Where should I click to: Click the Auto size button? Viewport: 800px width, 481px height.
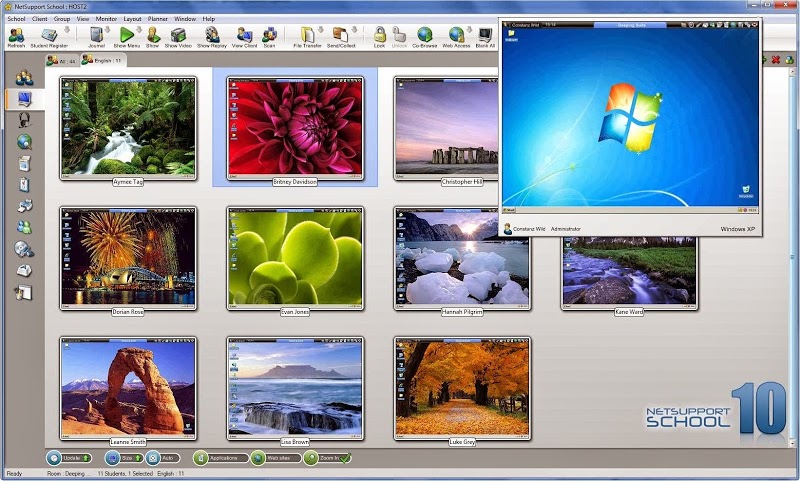click(162, 458)
